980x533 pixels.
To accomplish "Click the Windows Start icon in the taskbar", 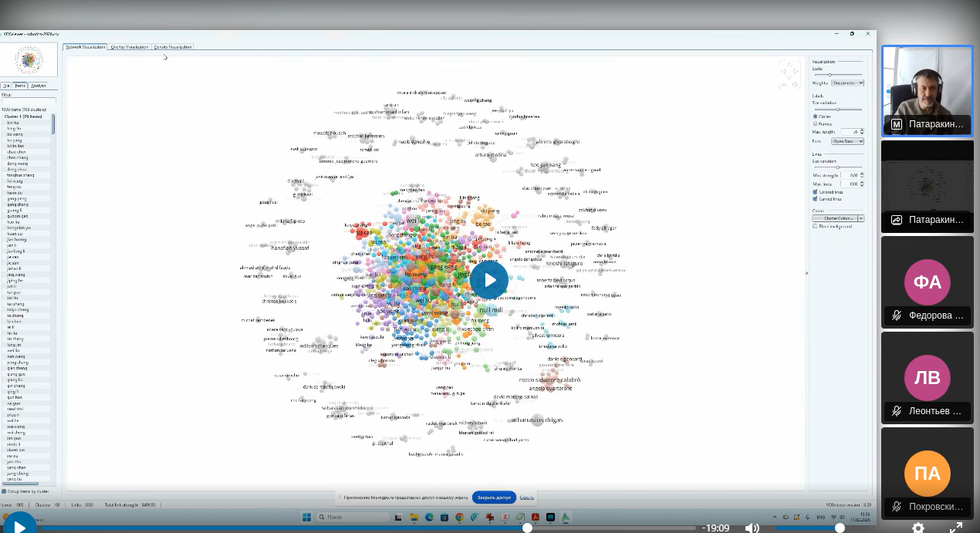I will pos(306,517).
